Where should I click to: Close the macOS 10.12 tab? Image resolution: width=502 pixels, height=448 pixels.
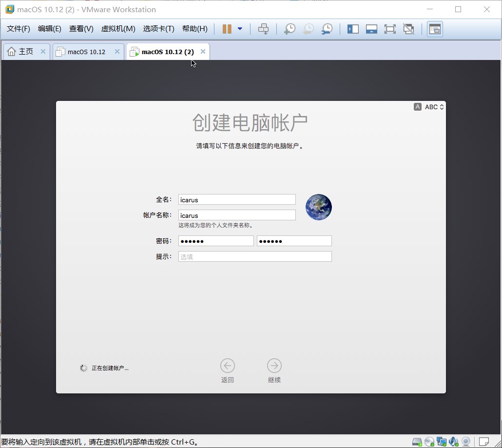117,52
